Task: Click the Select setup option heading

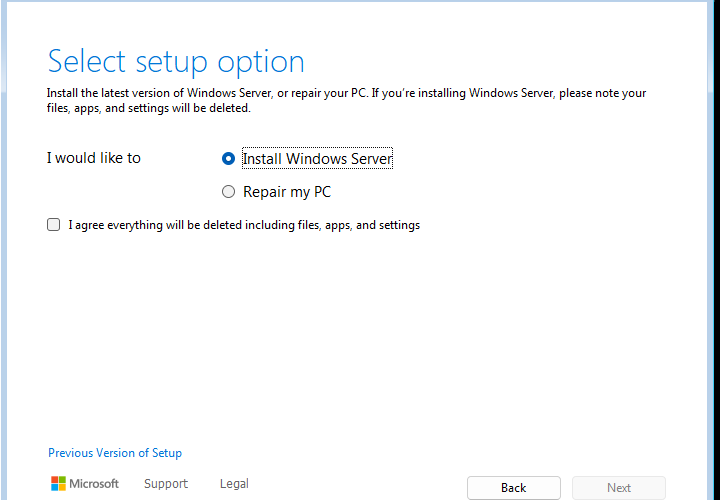Action: [176, 61]
